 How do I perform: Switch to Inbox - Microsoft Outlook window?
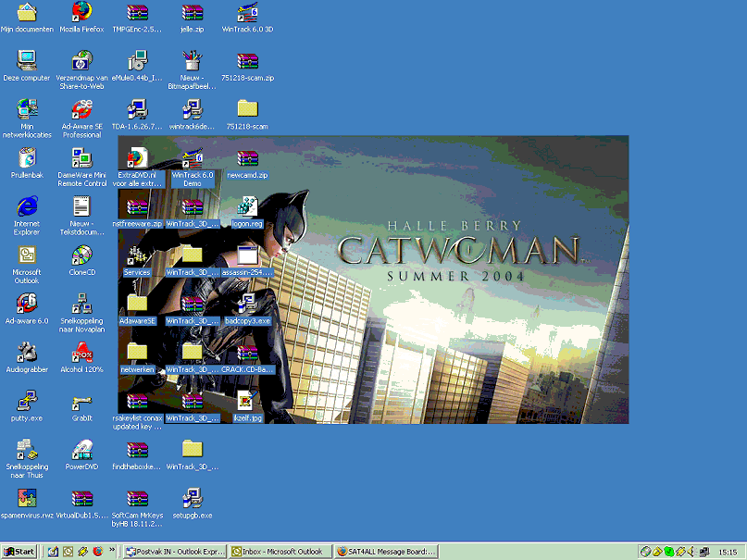[280, 552]
